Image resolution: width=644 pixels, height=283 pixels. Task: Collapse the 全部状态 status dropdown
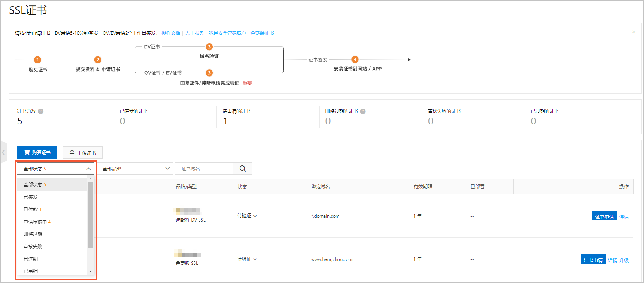[56, 169]
